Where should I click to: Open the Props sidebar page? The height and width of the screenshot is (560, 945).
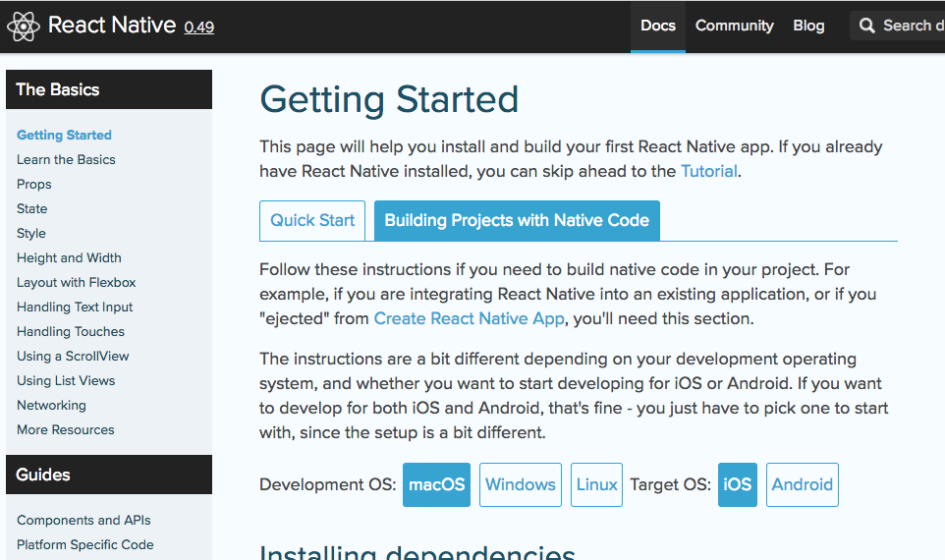pos(33,185)
